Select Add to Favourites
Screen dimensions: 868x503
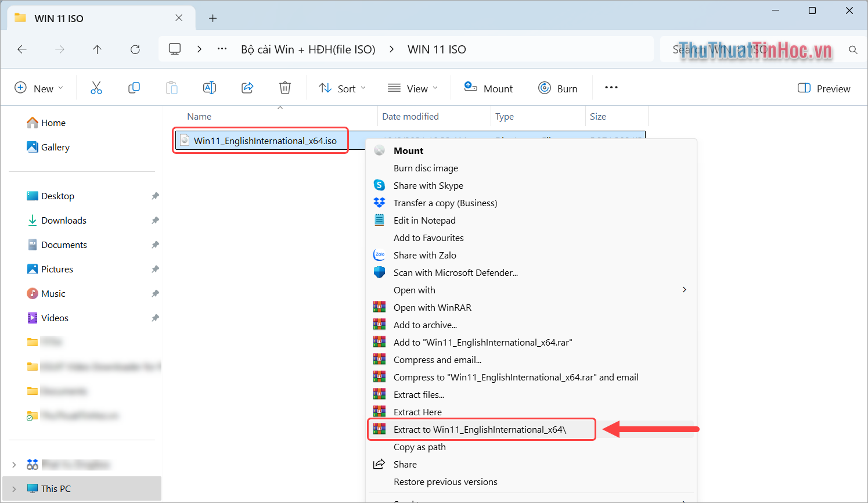(x=531, y=238)
